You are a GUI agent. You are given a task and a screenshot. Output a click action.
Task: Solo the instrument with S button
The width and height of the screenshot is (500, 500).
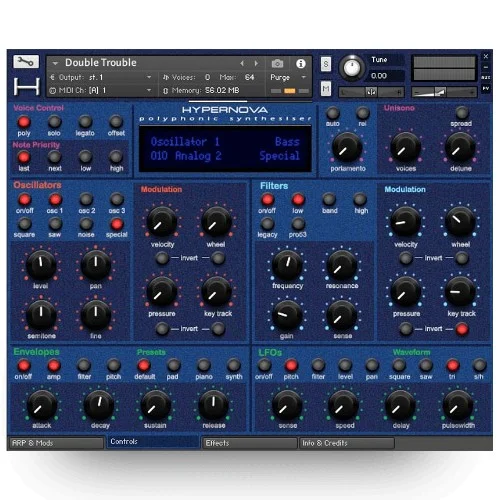tap(326, 64)
